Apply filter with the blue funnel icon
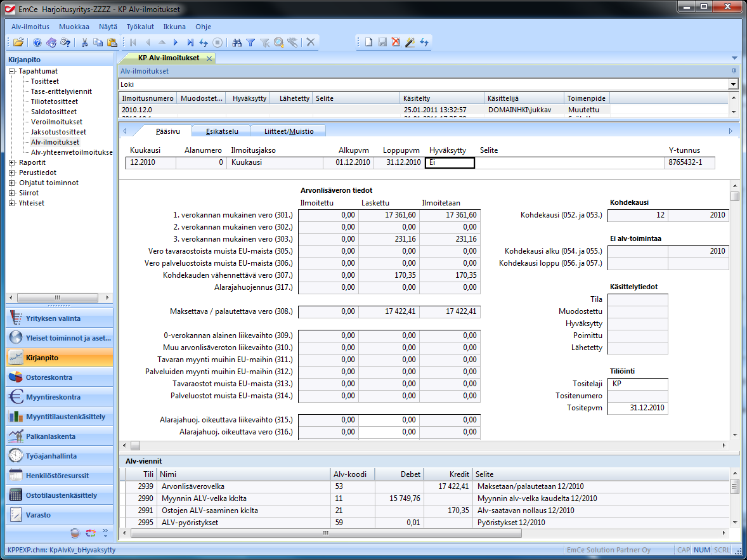 coord(250,42)
